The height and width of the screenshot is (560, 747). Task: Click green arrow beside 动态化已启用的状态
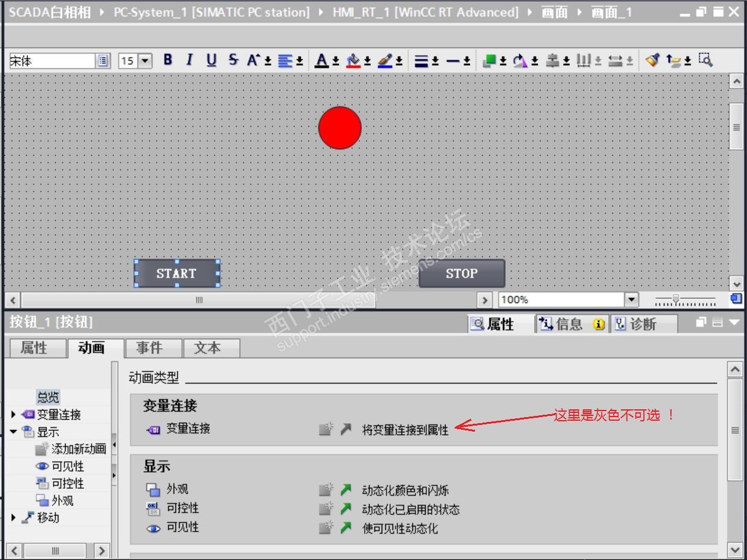coord(345,509)
